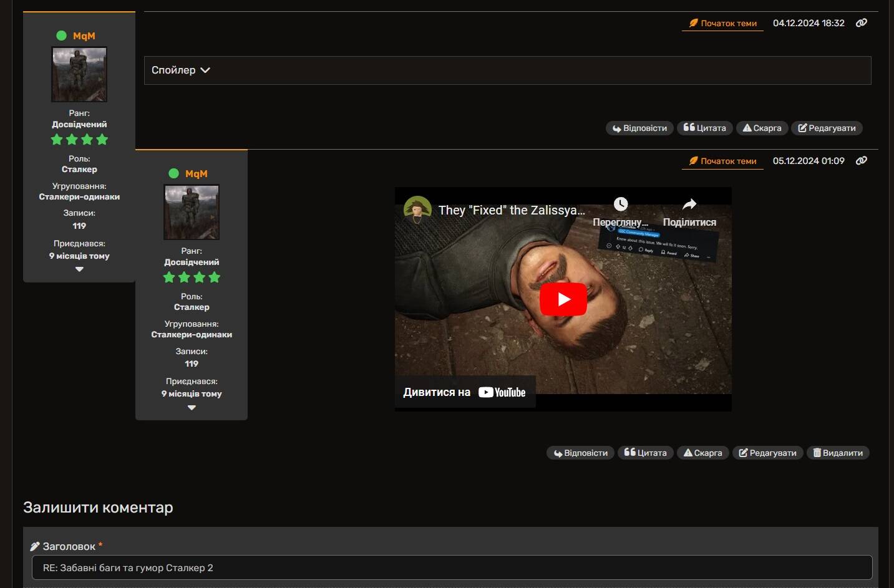894x588 pixels.
Task: Click Редагувати on the second post
Action: click(x=767, y=453)
